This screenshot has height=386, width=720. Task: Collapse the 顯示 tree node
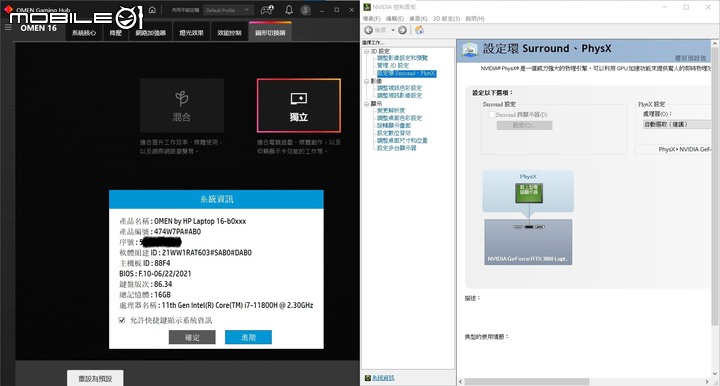366,104
